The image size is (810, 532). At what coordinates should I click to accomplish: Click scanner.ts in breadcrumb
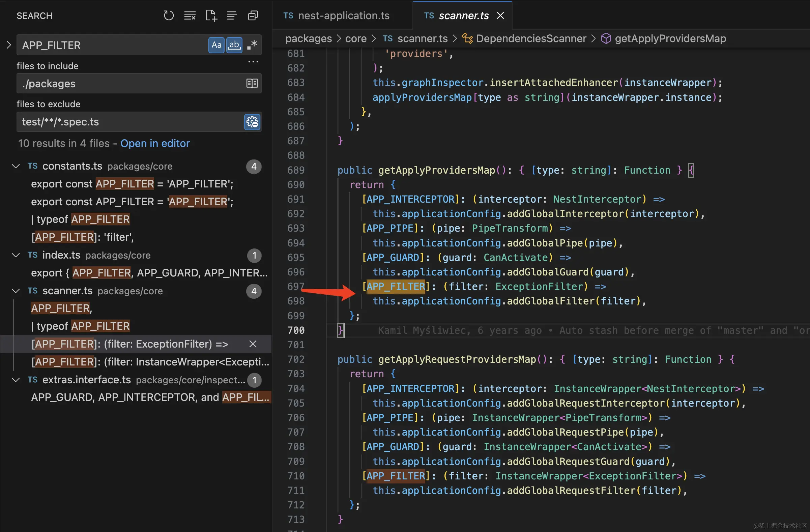[x=422, y=38]
